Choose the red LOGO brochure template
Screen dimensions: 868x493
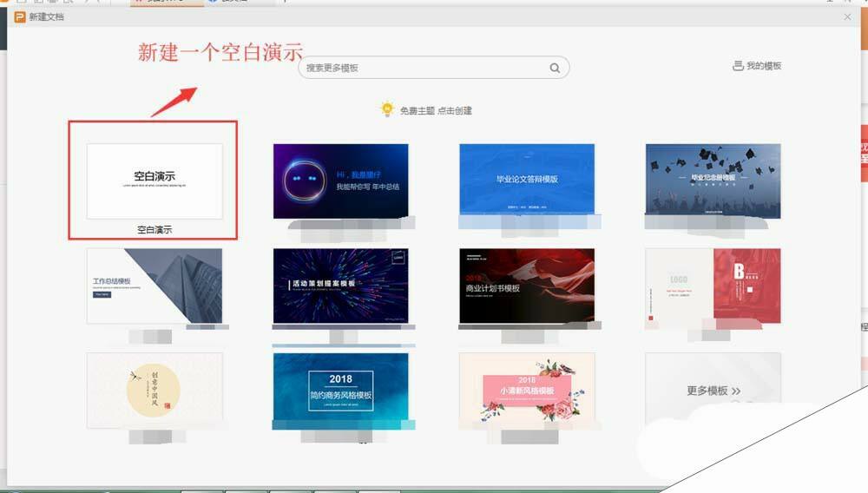pyautogui.click(x=713, y=286)
